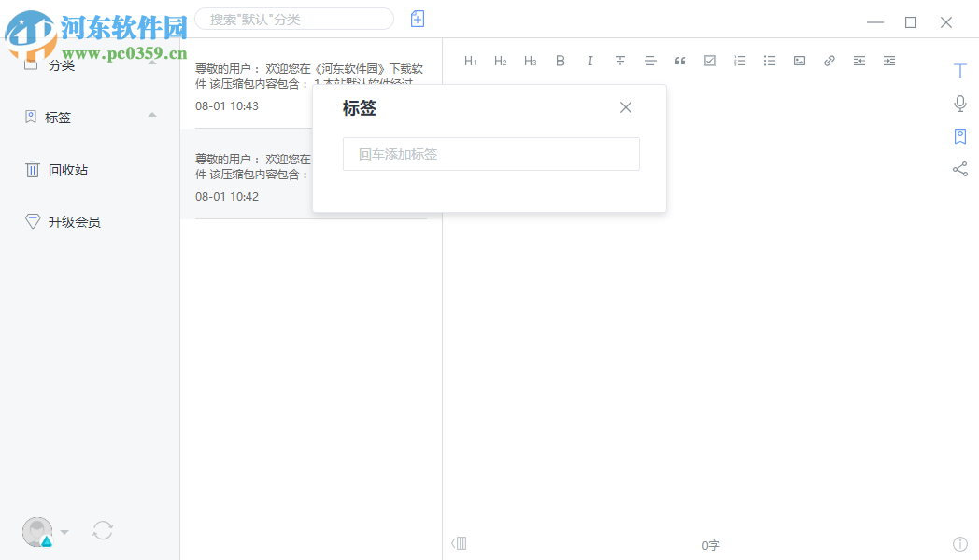The image size is (979, 560).
Task: Toggle the text color option T
Action: [x=959, y=70]
